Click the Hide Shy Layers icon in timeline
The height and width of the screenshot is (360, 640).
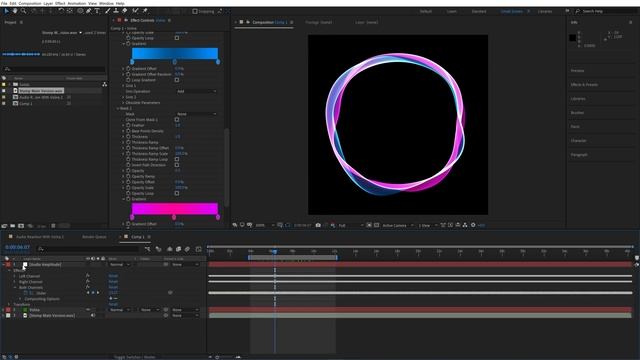[169, 249]
